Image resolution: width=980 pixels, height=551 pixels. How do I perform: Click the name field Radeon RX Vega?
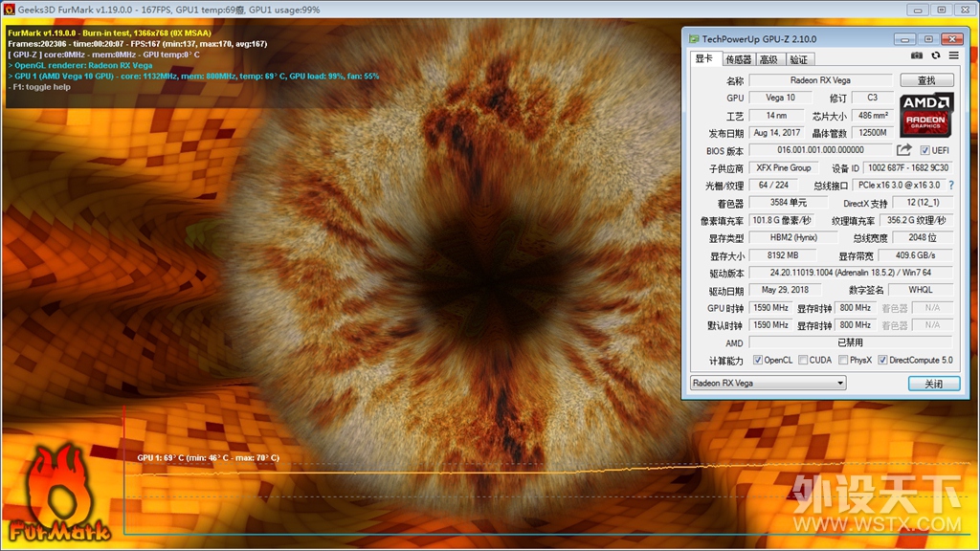[820, 80]
